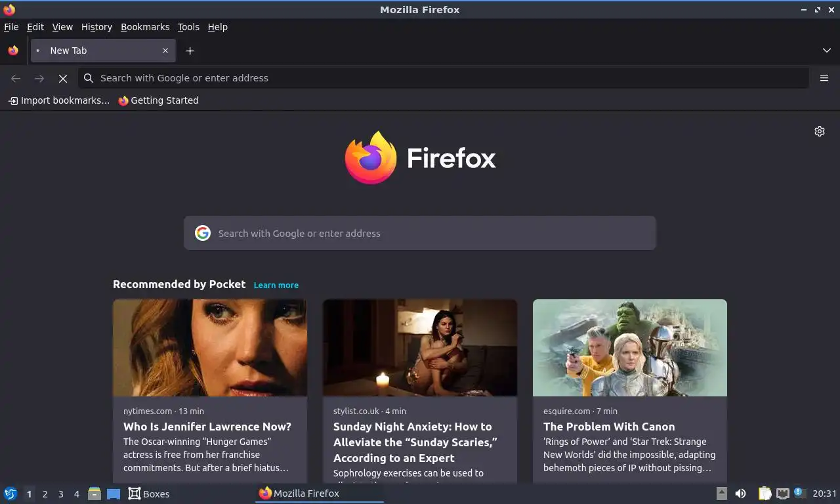Close the New Tab tab
This screenshot has height=504, width=840.
pos(165,51)
